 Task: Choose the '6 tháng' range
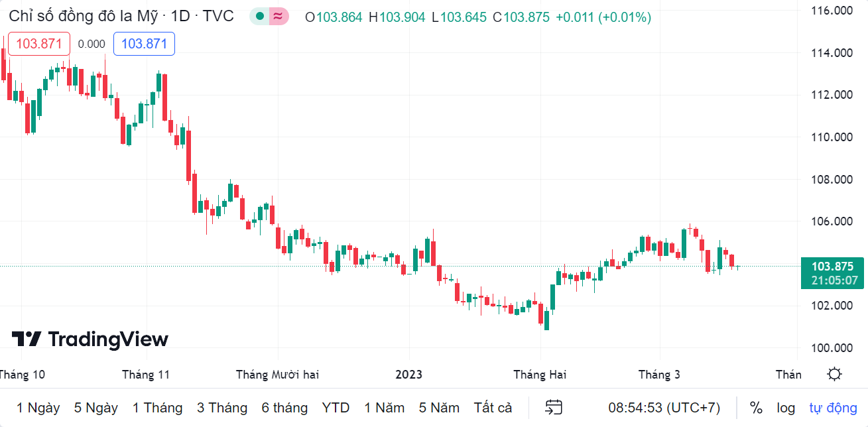click(x=284, y=407)
